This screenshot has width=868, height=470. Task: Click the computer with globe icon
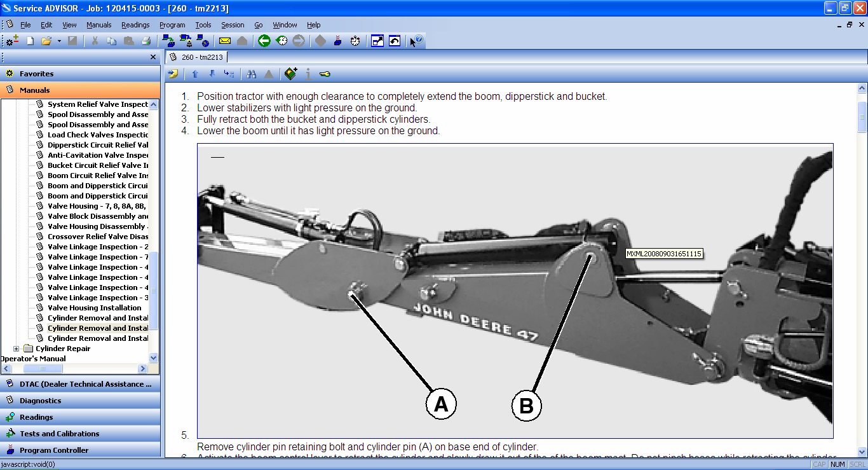tap(203, 41)
